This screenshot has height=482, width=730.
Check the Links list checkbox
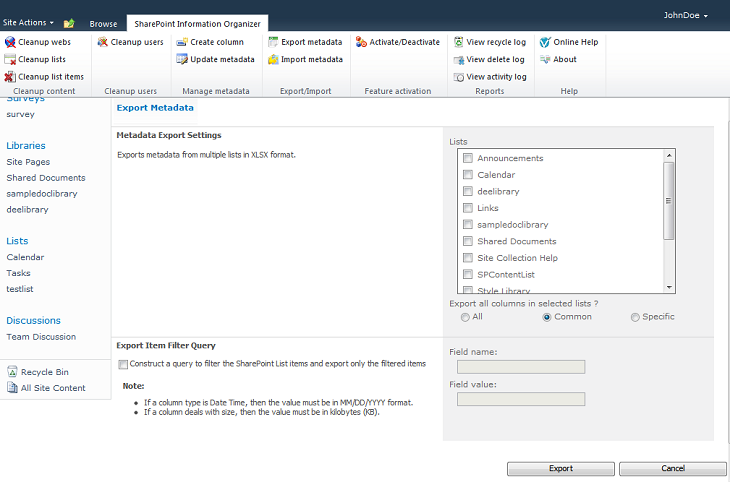click(468, 208)
